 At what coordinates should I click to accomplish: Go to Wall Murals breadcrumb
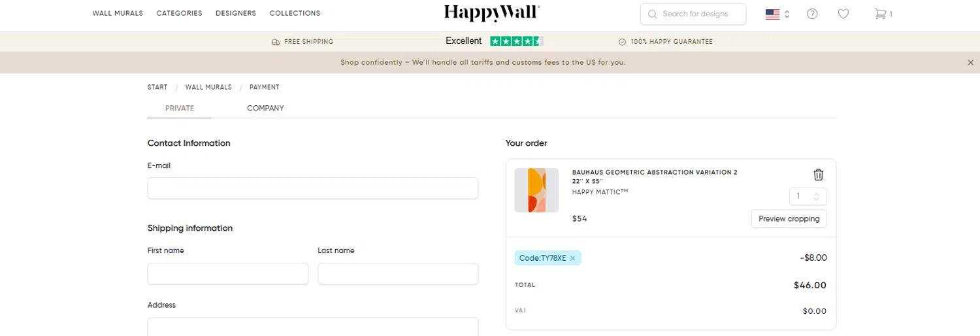[x=208, y=87]
